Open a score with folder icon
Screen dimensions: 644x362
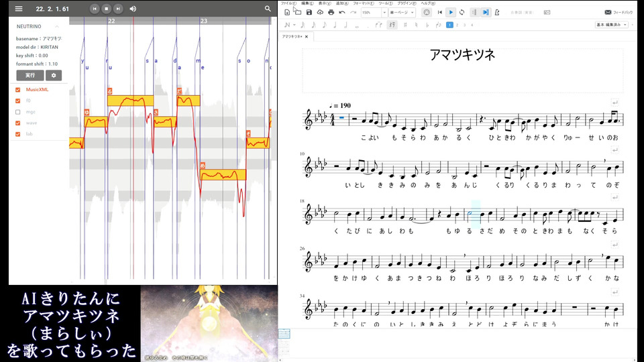298,12
